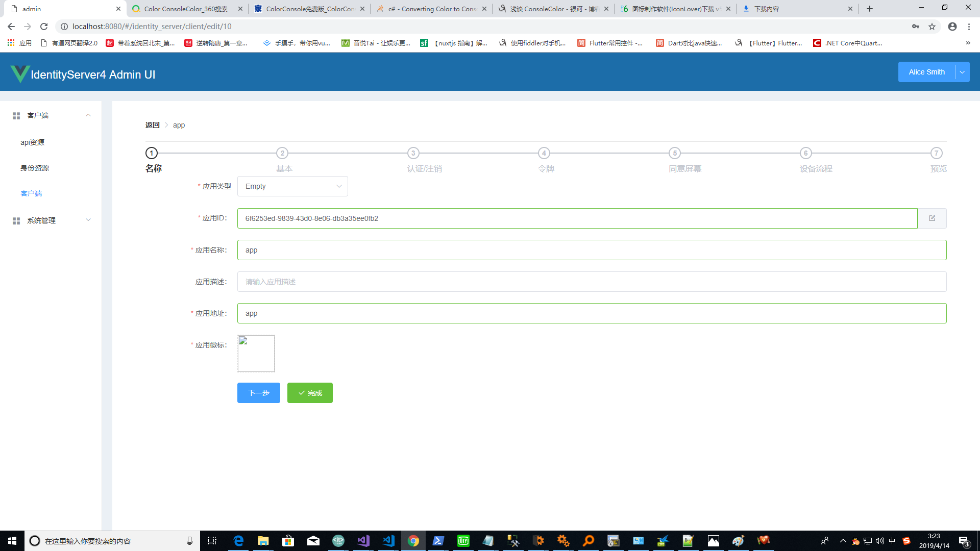Open the api资源 menu item

tap(32, 142)
